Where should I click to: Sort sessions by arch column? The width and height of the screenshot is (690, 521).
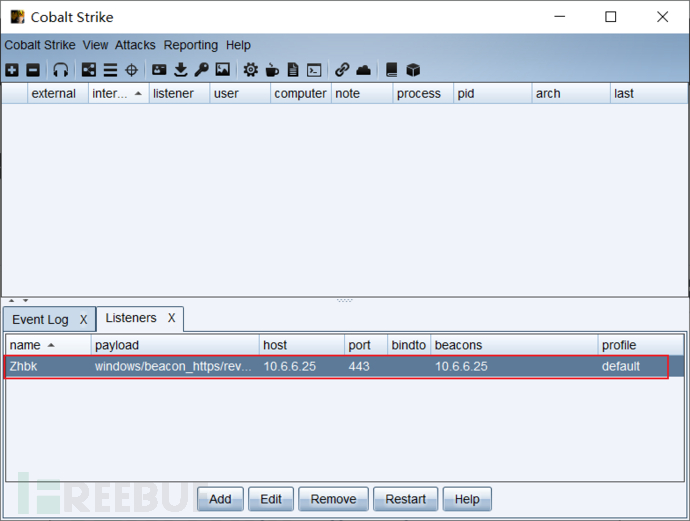pyautogui.click(x=571, y=93)
